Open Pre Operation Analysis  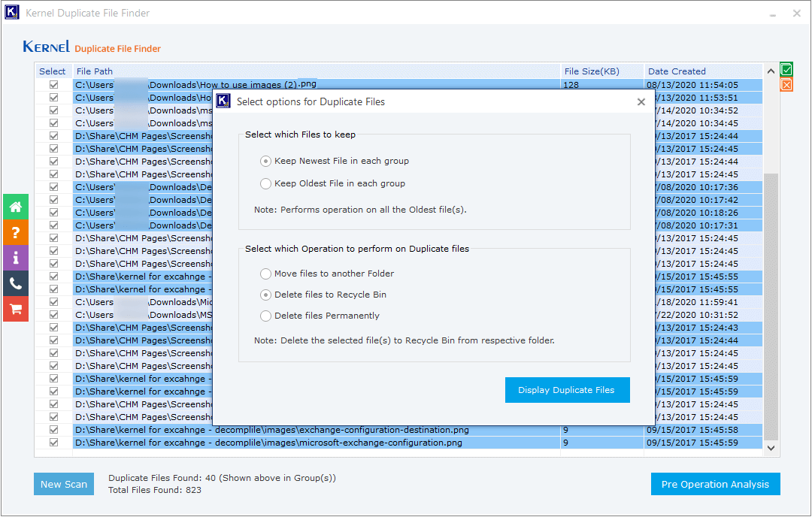[715, 484]
